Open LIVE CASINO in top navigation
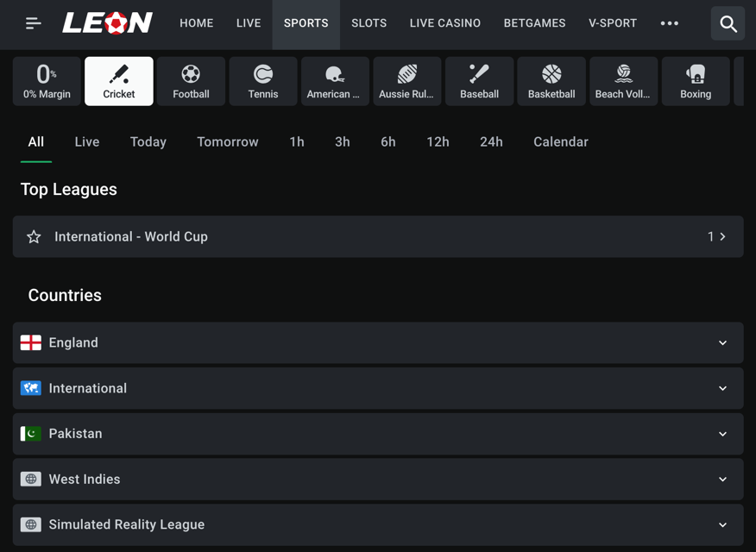The image size is (756, 552). 445,23
